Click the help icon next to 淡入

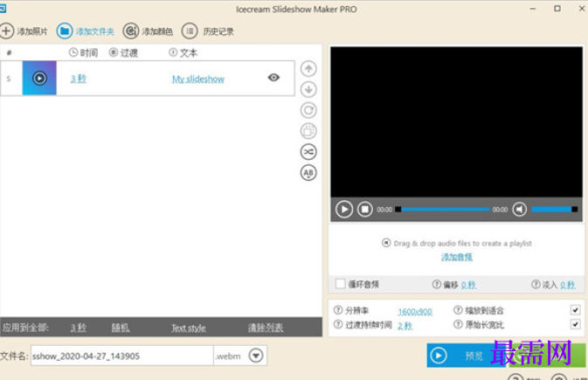[536, 284]
